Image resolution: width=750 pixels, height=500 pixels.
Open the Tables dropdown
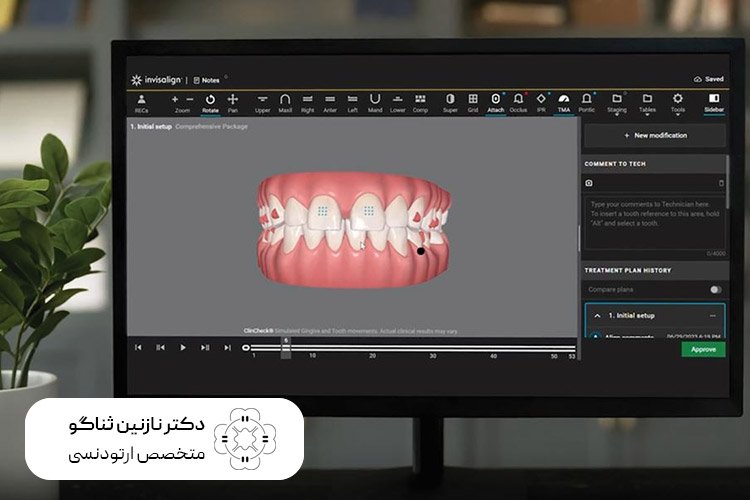click(647, 104)
